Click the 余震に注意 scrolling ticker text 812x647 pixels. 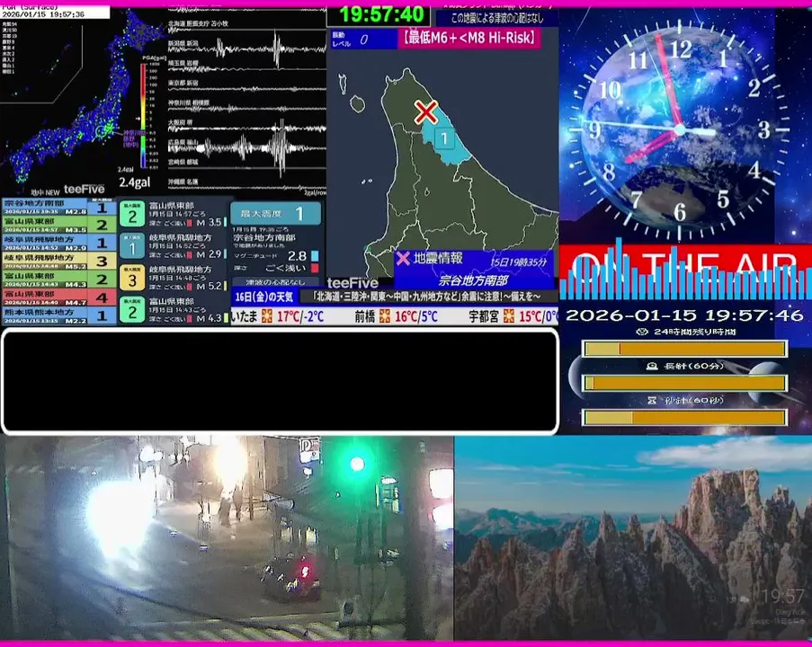(x=427, y=297)
